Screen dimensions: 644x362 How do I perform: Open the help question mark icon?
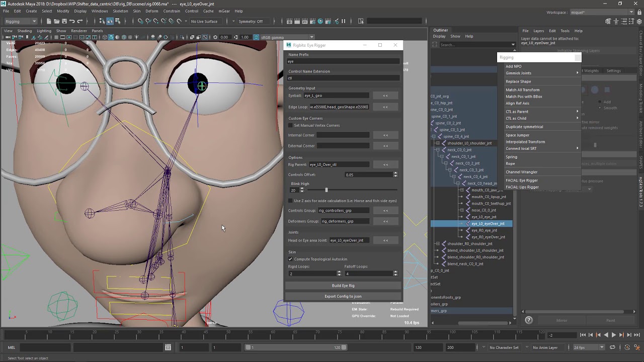529,320
